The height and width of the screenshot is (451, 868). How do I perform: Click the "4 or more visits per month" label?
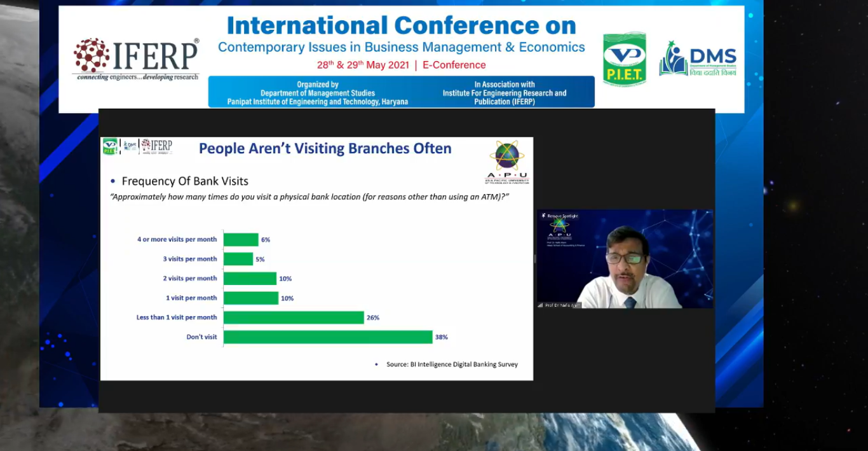click(177, 240)
